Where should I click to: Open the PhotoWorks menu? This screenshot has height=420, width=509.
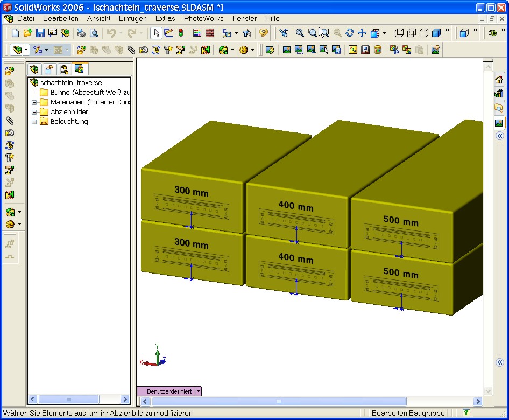203,18
